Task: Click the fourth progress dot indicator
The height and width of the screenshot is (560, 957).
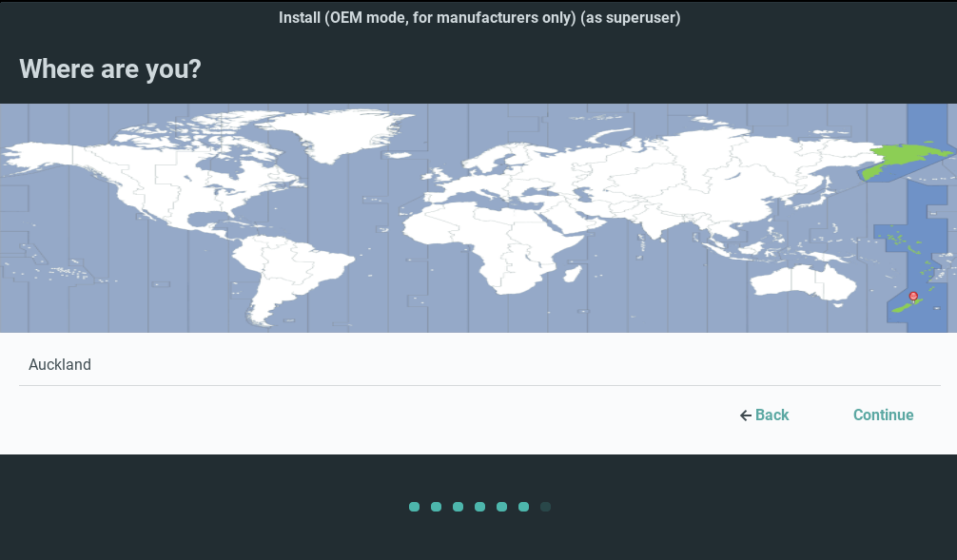Action: (x=479, y=507)
